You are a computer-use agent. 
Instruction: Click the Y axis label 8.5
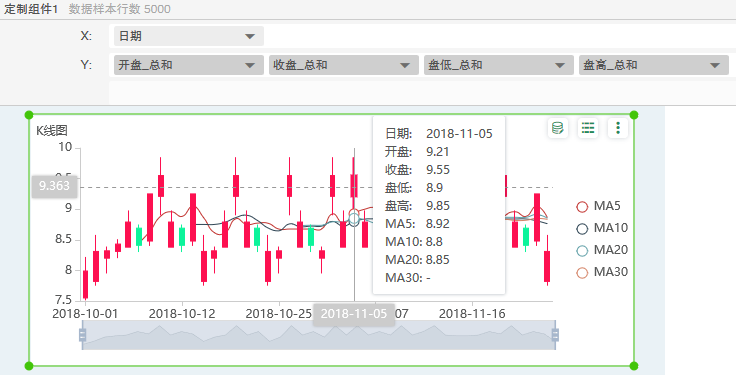(x=64, y=239)
